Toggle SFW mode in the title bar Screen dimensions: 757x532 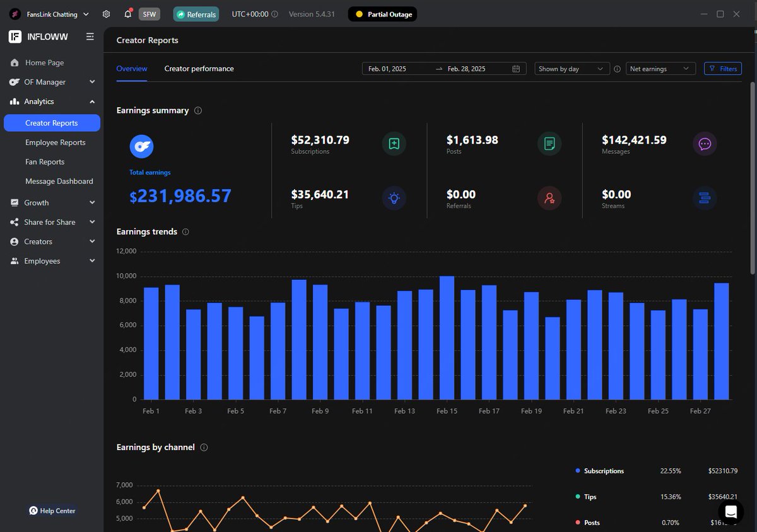(x=149, y=13)
